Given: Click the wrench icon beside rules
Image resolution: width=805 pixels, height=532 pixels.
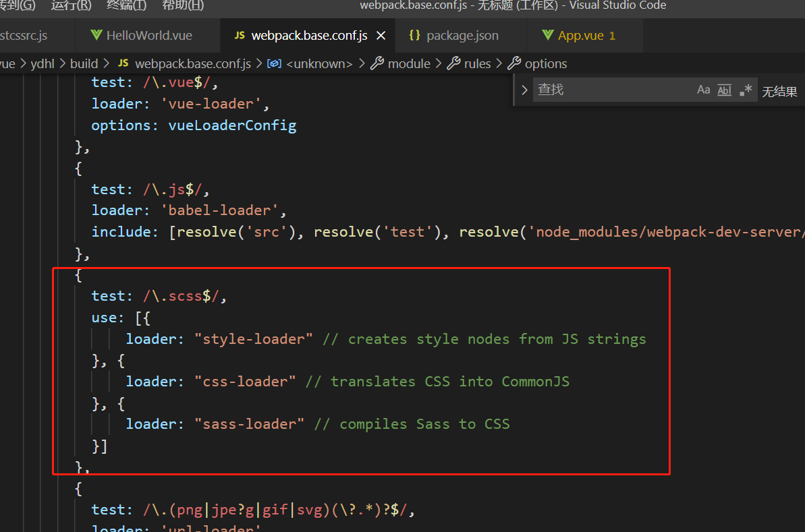Looking at the screenshot, I should click(453, 63).
